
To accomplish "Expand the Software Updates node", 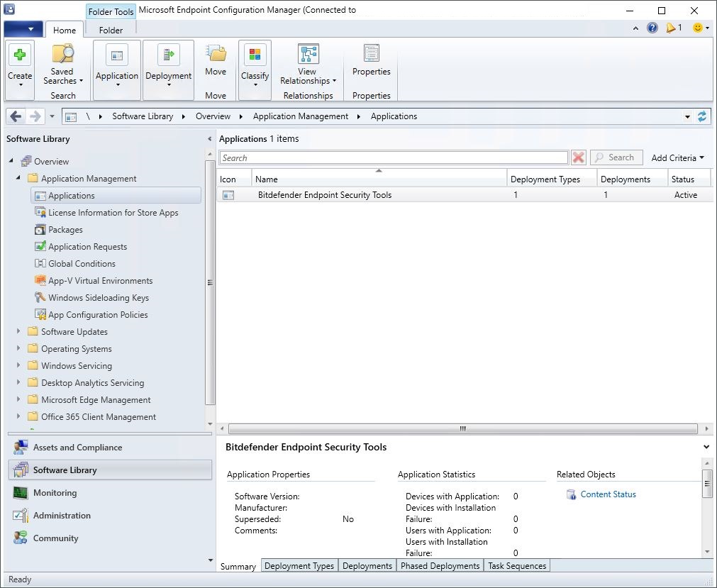I will [x=19, y=331].
